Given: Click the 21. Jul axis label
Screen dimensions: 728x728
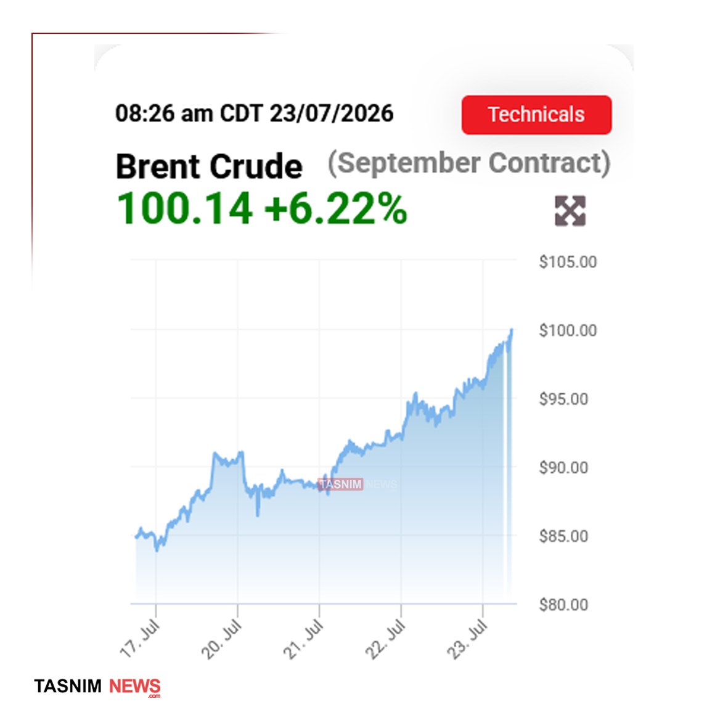Looking at the screenshot, I should click(x=304, y=639).
